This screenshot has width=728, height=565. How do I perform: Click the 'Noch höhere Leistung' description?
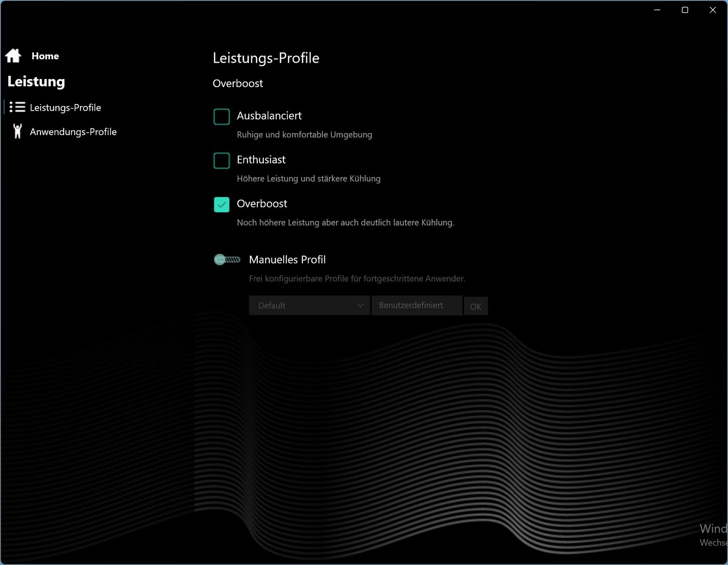pyautogui.click(x=345, y=223)
